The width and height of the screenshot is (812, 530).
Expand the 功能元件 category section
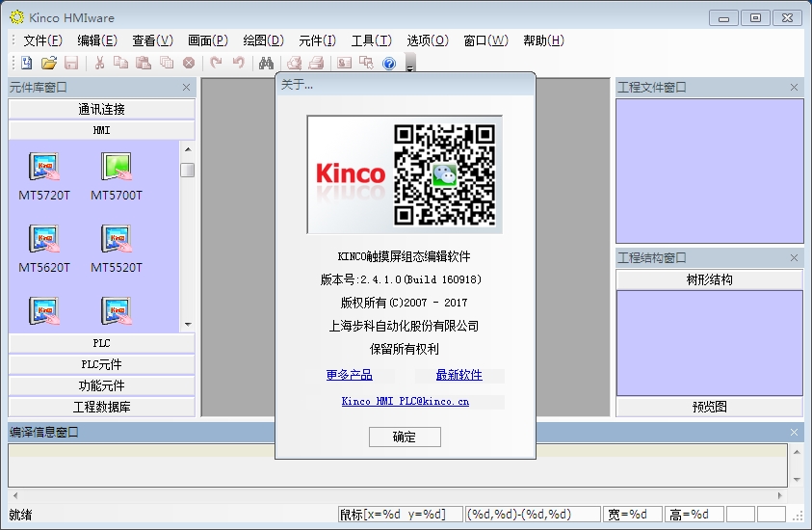(x=101, y=385)
